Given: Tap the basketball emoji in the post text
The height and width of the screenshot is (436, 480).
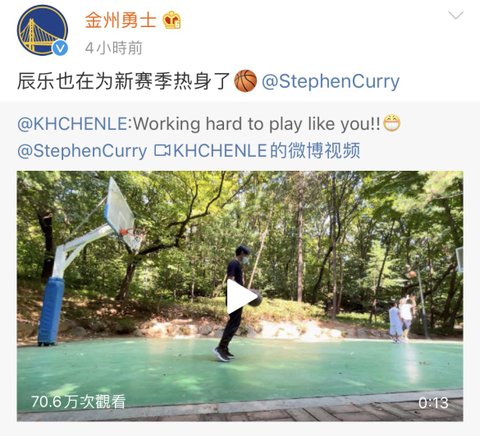Looking at the screenshot, I should click(246, 81).
